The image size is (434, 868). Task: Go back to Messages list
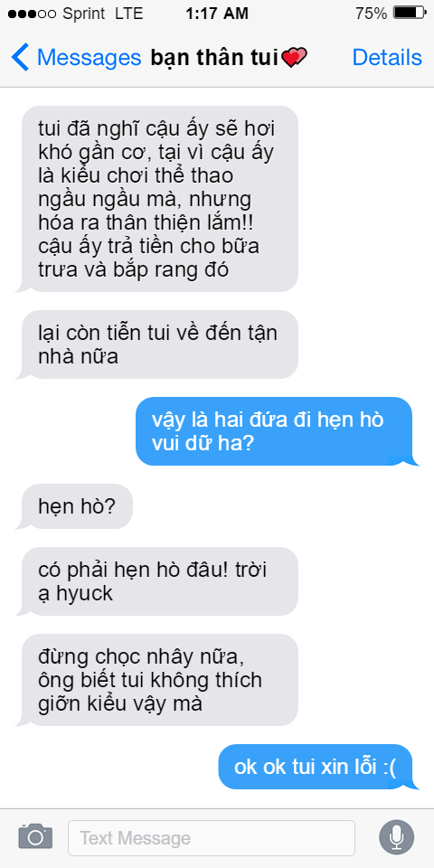[76, 58]
